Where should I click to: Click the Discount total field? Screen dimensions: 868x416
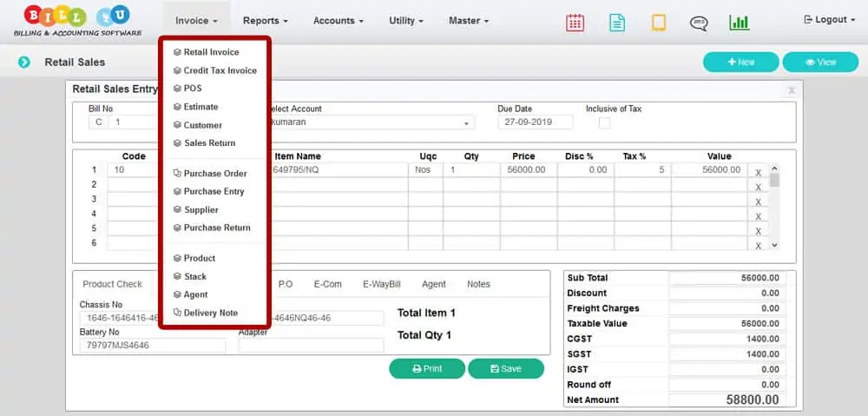tap(727, 293)
